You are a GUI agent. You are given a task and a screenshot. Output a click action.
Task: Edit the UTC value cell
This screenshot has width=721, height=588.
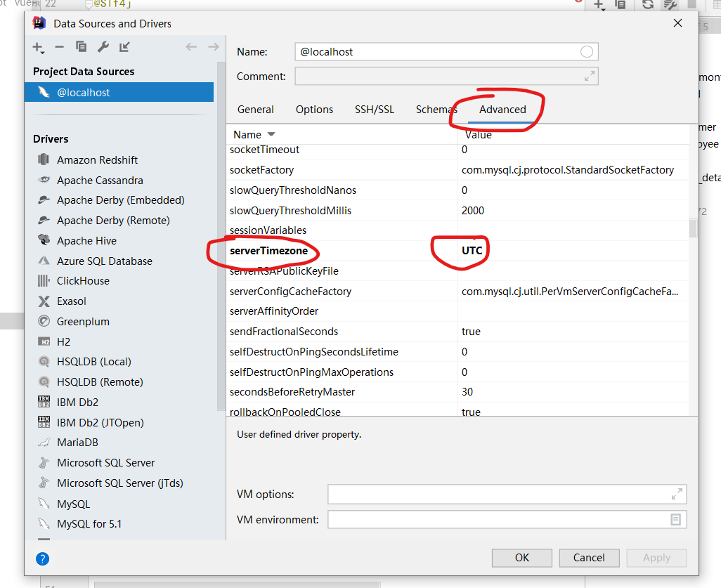coord(472,251)
